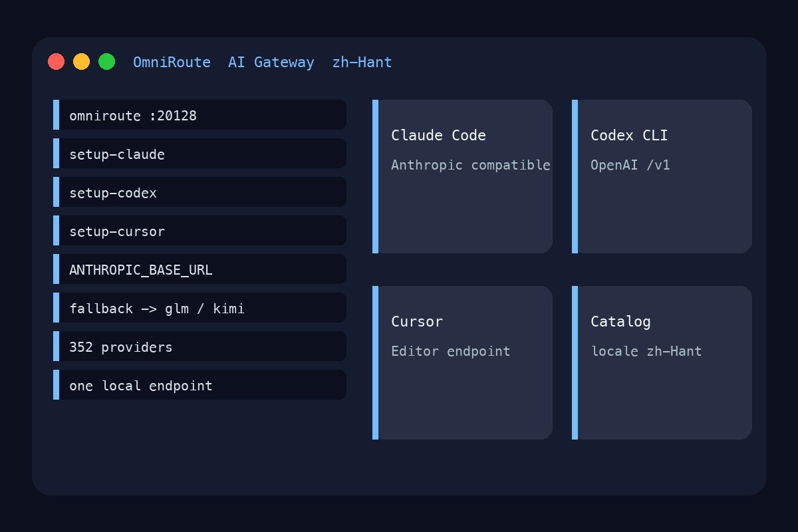Click the green maximize window dot
The width and height of the screenshot is (798, 532).
point(106,61)
